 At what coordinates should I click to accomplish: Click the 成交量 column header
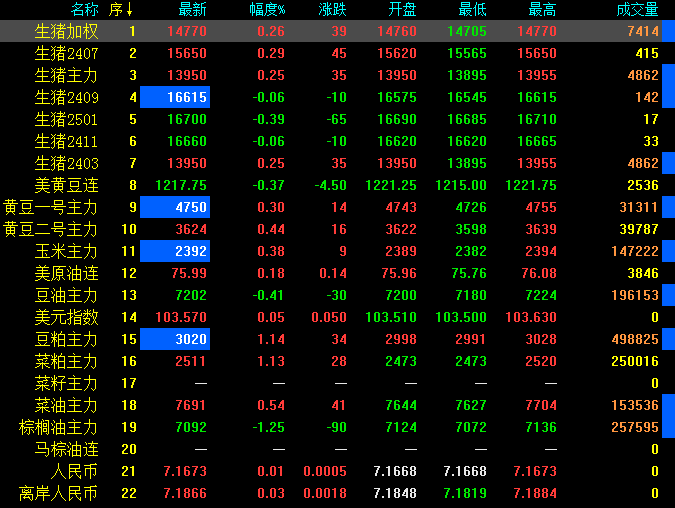[x=637, y=9]
